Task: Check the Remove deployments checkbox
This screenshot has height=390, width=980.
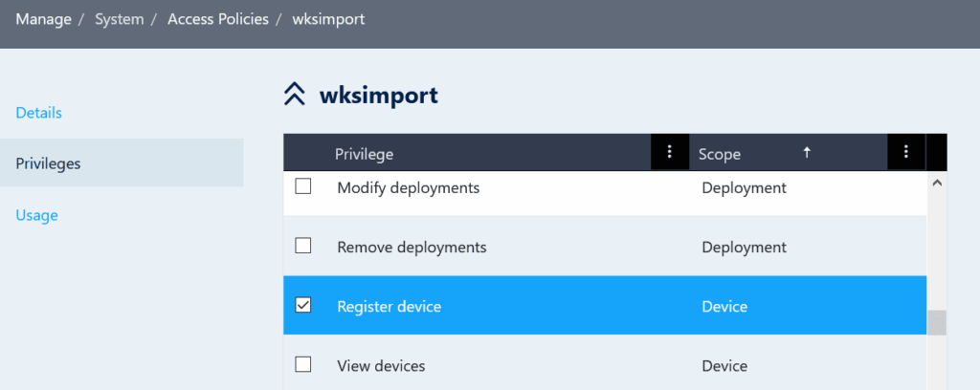Action: [x=303, y=247]
